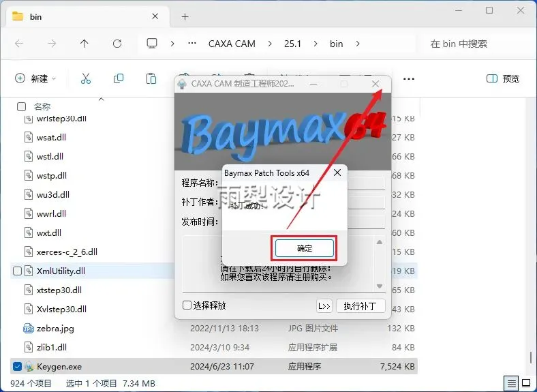
Task: Click the 执行补丁 button
Action: pyautogui.click(x=360, y=305)
